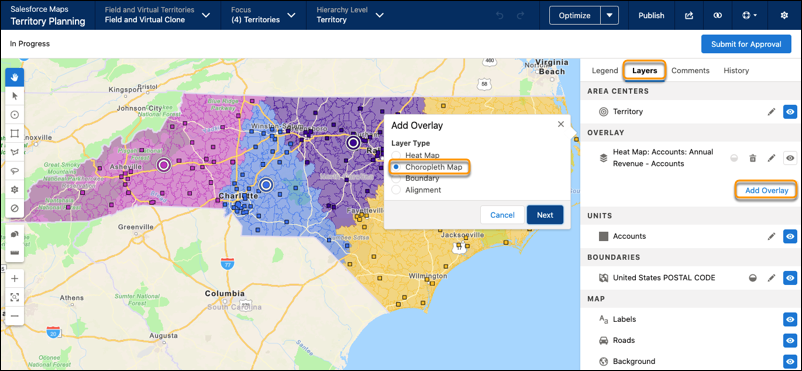The height and width of the screenshot is (371, 802).
Task: Edit the Heat Map overlay
Action: [771, 158]
